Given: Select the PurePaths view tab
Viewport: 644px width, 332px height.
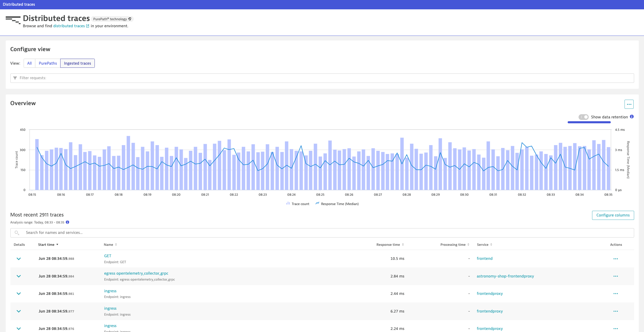Looking at the screenshot, I should (48, 63).
